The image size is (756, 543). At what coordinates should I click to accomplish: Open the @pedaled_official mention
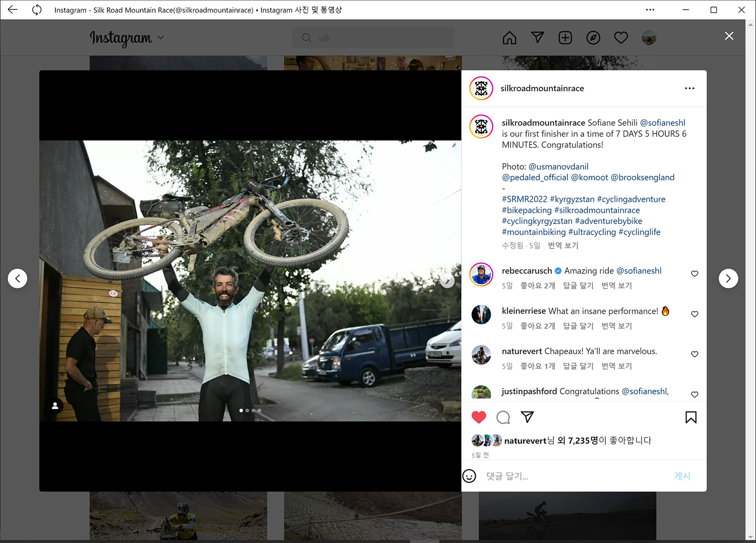click(x=535, y=177)
